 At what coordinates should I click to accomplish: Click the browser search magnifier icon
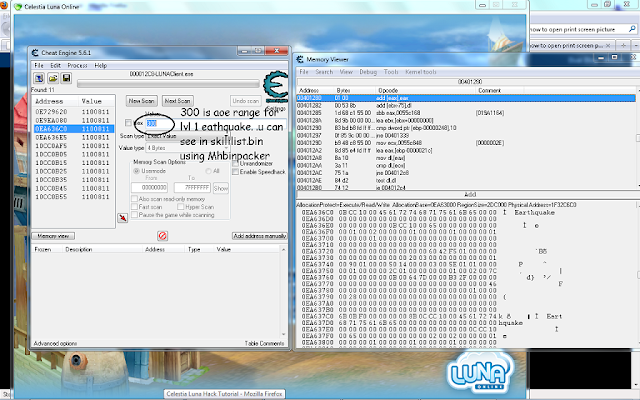pos(632,29)
